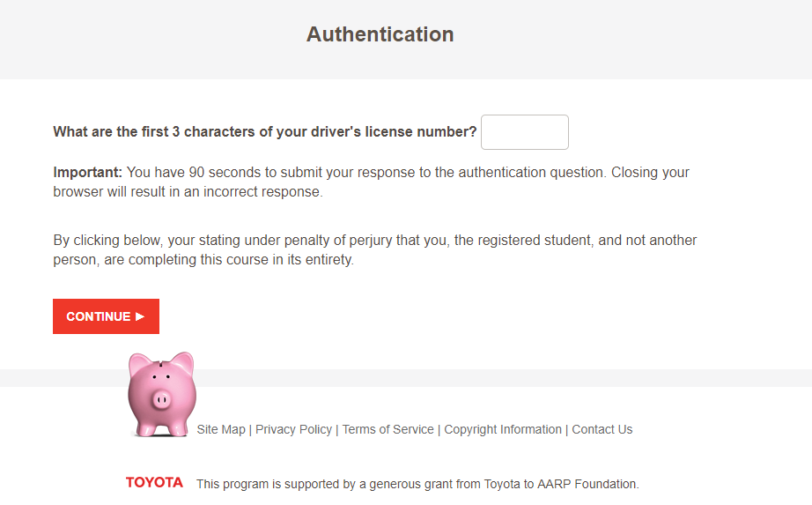Click the arrow icon on the CONTINUE button
The height and width of the screenshot is (505, 812).
coord(140,316)
